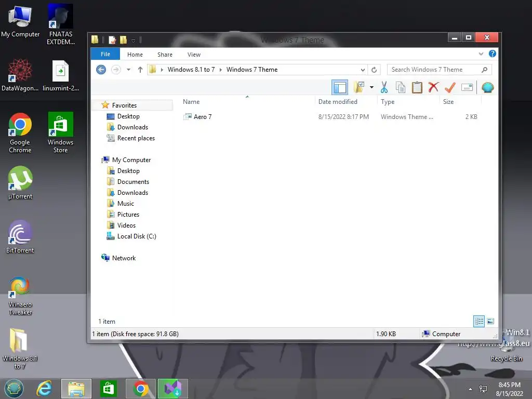Screen dimensions: 532x399
Task: Open Google Chrome from taskbar
Action: 140,389
